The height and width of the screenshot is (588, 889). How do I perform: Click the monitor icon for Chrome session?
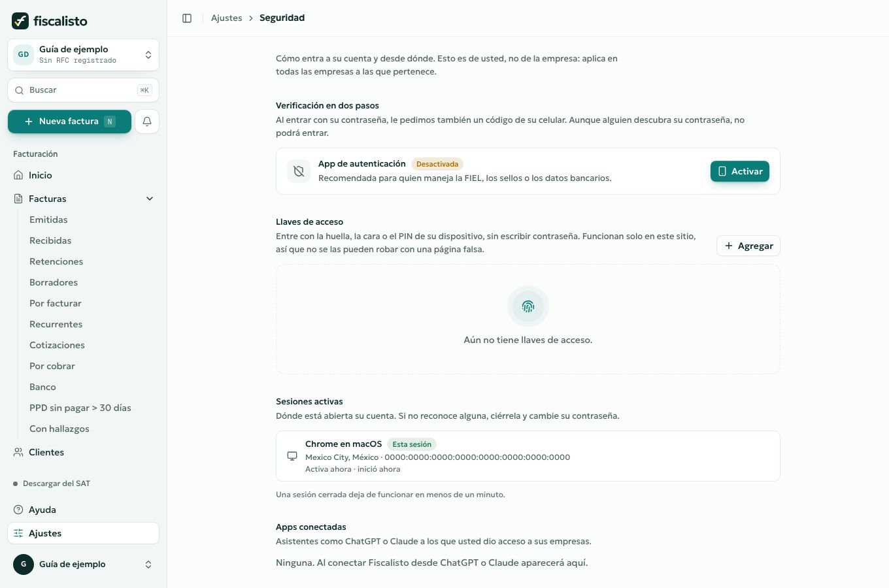(292, 456)
